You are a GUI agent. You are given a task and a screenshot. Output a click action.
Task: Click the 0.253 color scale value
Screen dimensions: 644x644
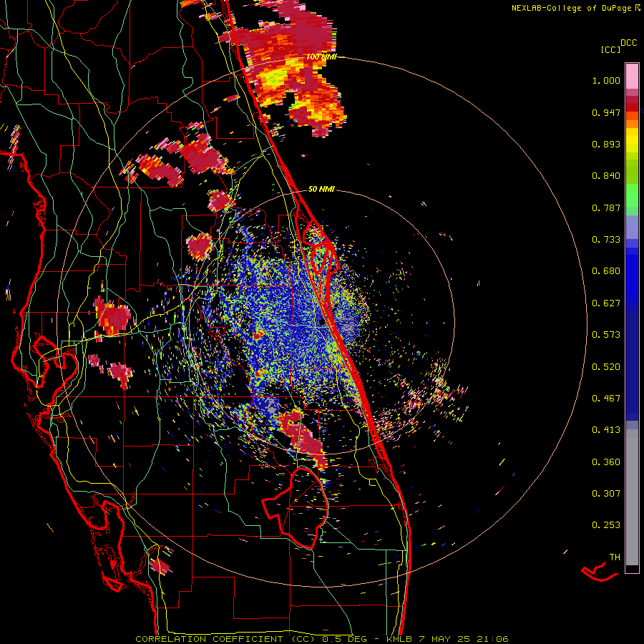click(606, 525)
